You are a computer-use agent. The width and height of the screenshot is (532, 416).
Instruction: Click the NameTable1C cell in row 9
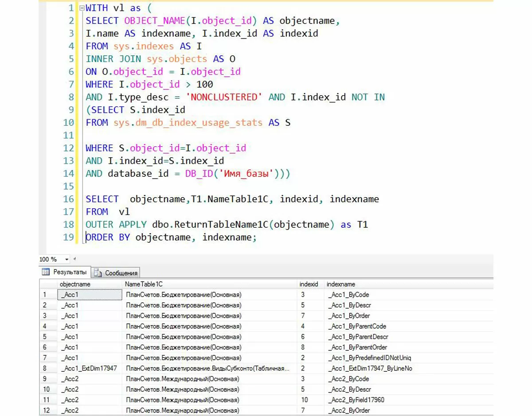coord(210,379)
